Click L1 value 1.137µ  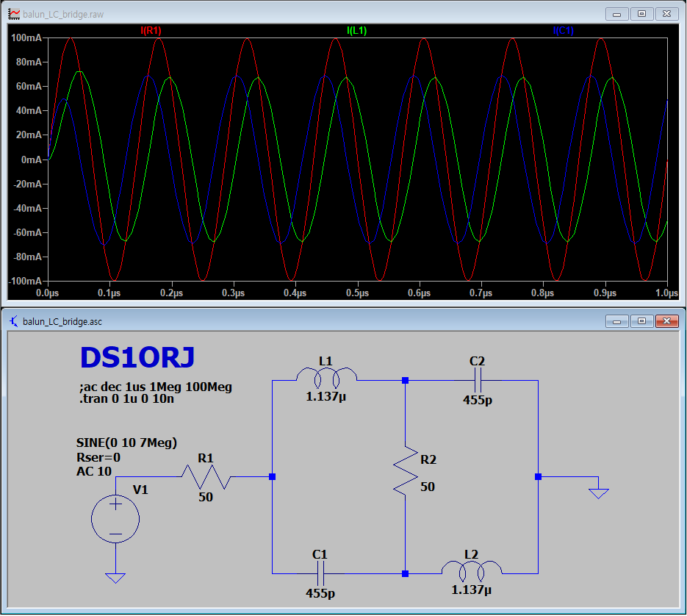coord(326,396)
